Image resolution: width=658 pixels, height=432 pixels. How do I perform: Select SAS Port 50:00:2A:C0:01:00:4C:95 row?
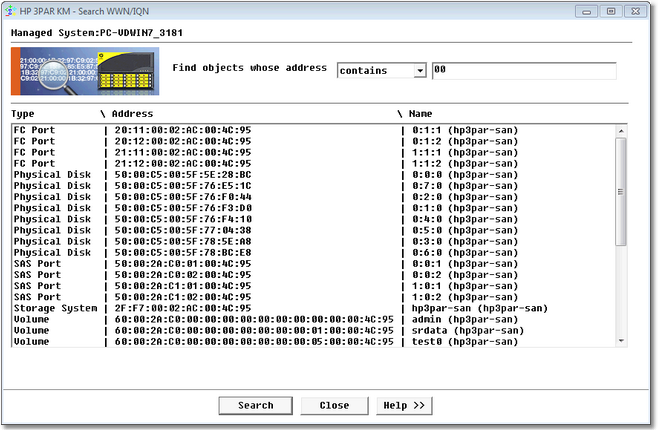tap(313, 264)
